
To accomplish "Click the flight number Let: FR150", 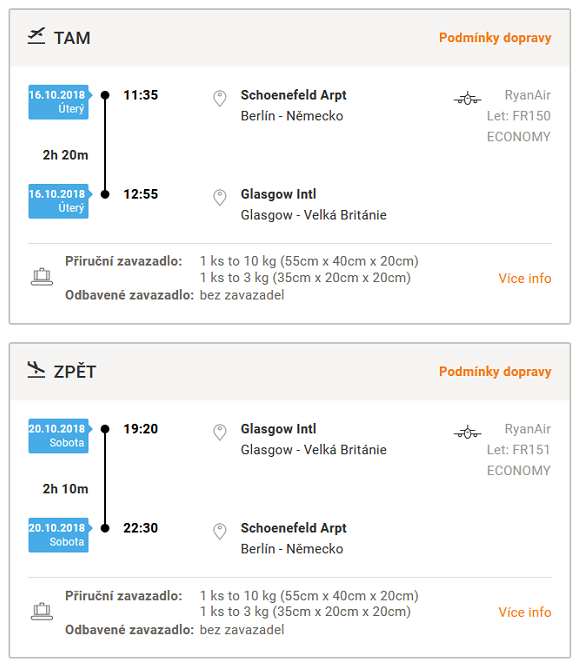I will (519, 116).
